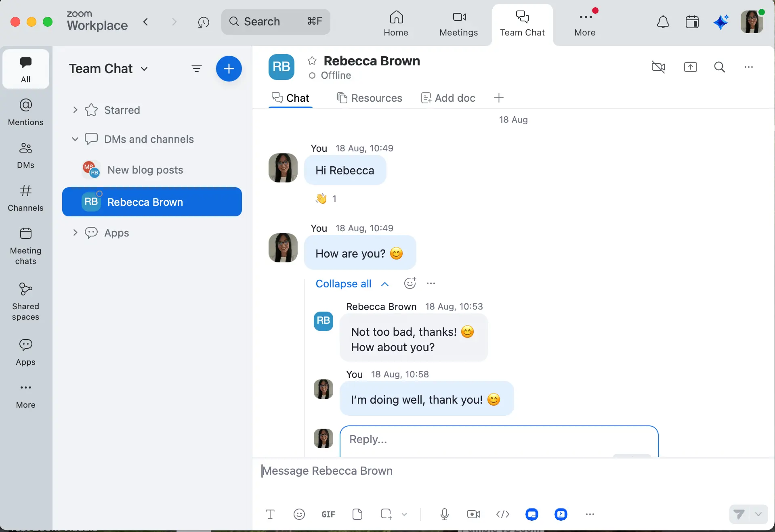
Task: Click the Reply field in thread
Action: [499, 441]
